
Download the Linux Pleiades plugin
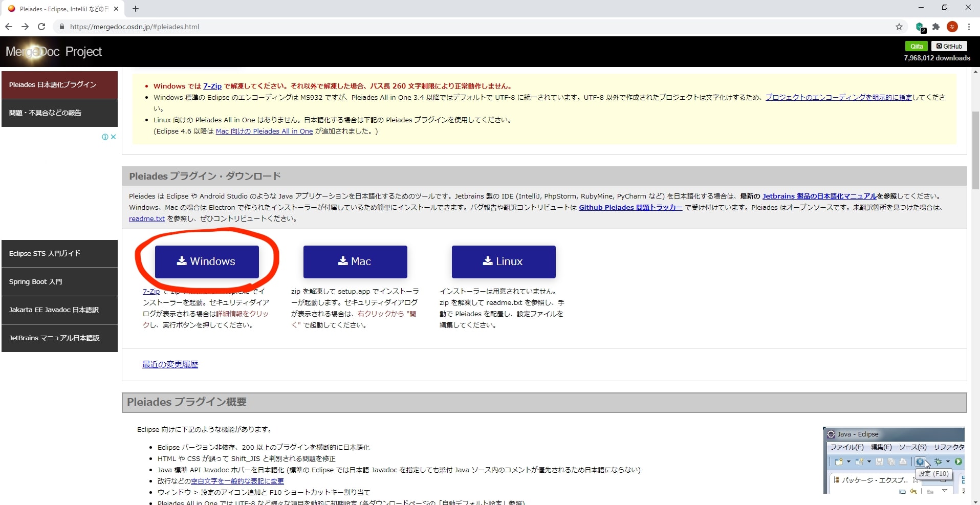[504, 261]
